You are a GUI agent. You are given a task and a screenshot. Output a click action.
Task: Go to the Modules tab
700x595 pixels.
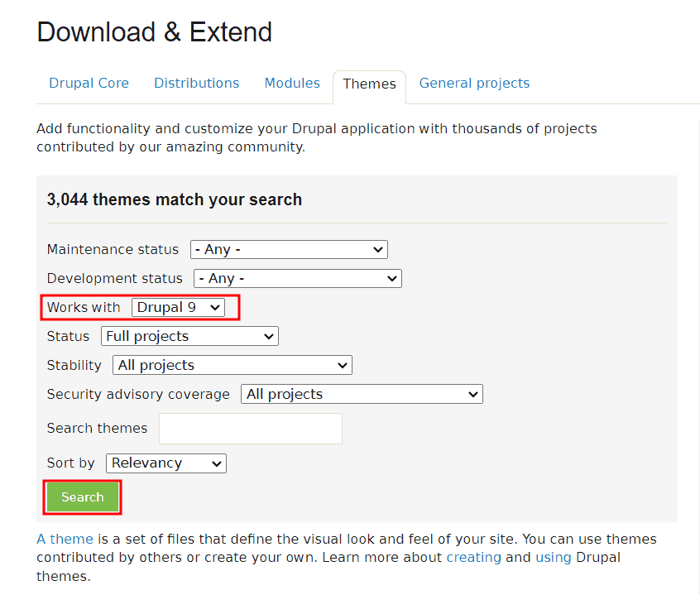[x=292, y=84]
